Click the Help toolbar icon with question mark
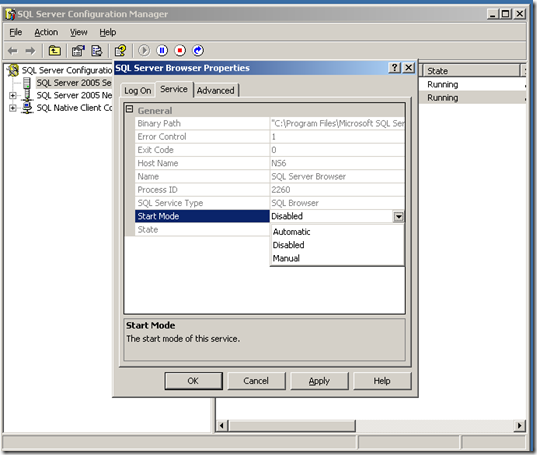This screenshot has width=537, height=455. point(120,51)
